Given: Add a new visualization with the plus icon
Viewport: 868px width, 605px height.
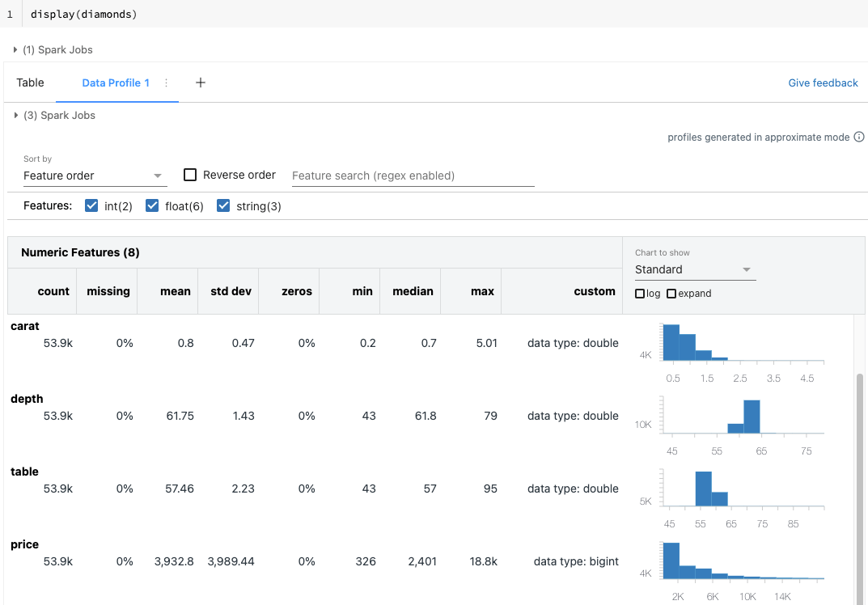Looking at the screenshot, I should coord(200,82).
